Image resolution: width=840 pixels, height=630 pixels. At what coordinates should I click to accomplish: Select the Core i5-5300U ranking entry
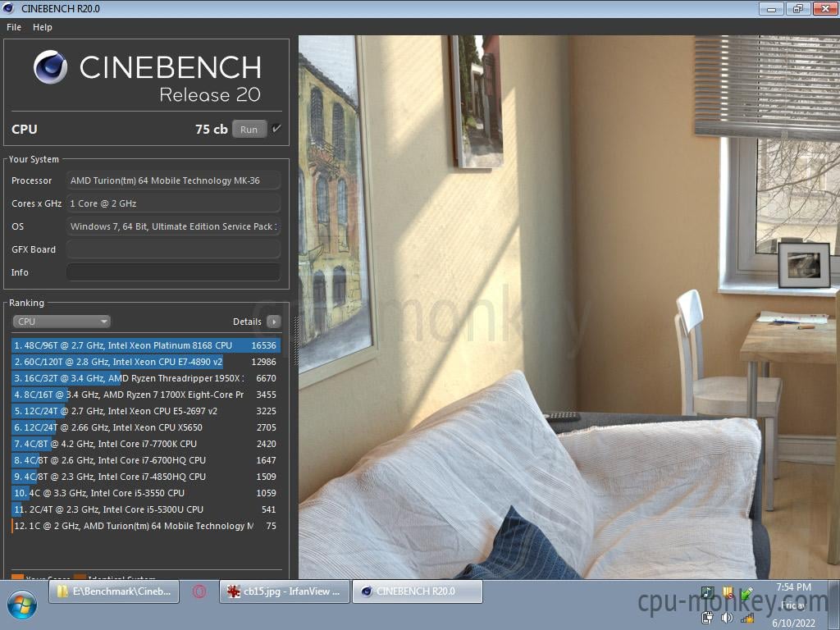tap(146, 509)
